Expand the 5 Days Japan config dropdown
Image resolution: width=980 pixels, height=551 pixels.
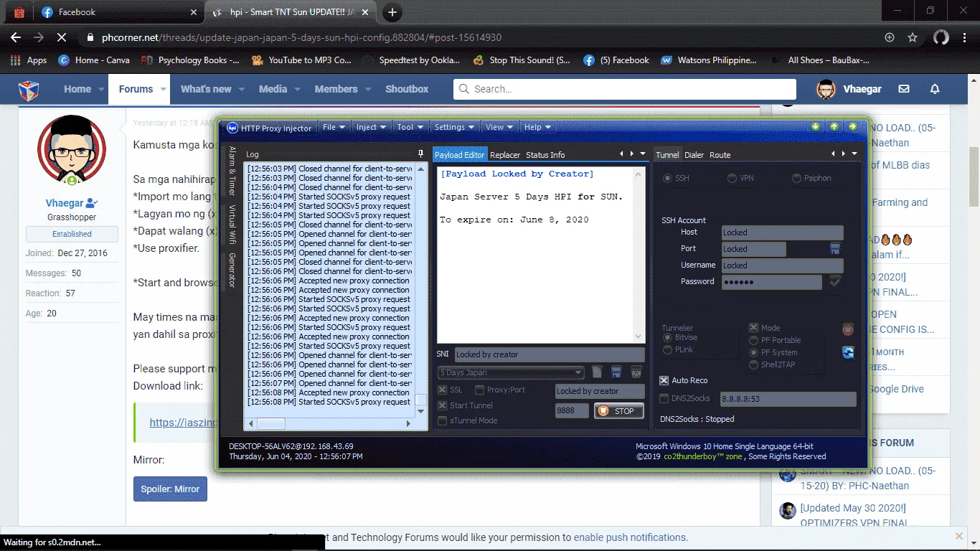[x=578, y=372]
